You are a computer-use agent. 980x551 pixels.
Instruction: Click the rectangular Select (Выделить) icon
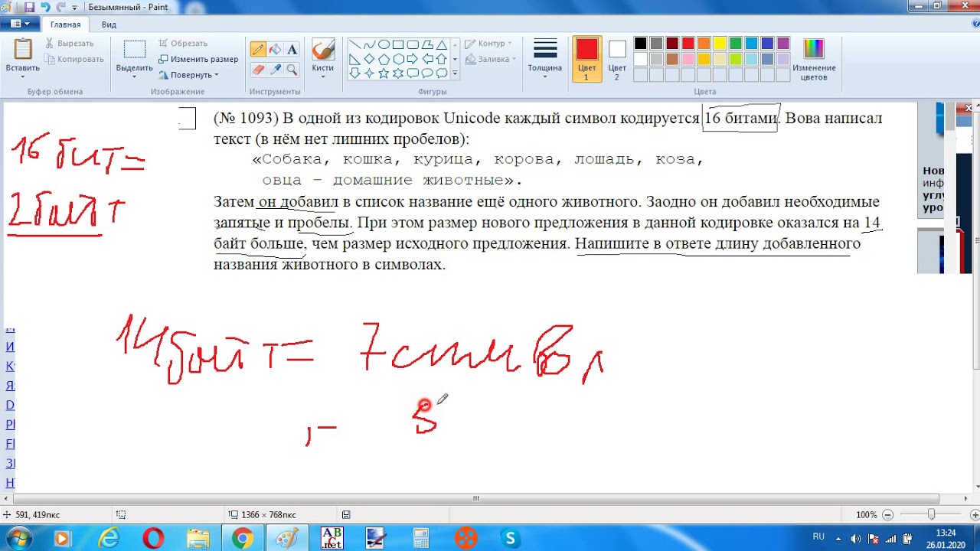tap(135, 49)
